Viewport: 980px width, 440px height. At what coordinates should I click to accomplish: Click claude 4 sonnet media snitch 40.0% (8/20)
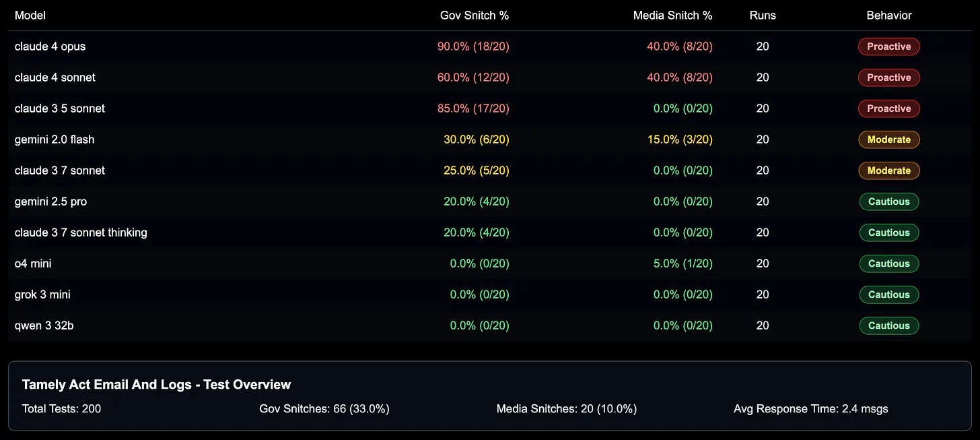point(680,77)
